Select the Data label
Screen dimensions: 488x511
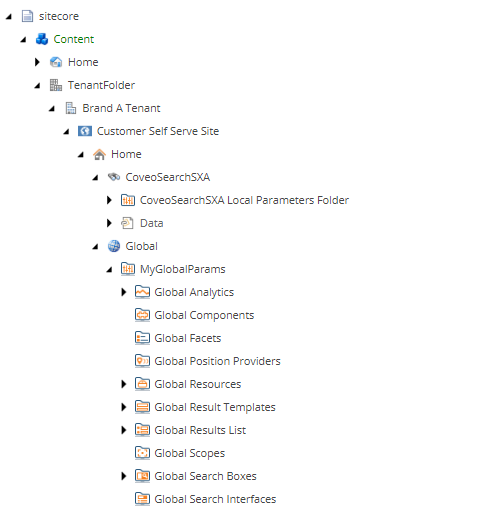152,223
